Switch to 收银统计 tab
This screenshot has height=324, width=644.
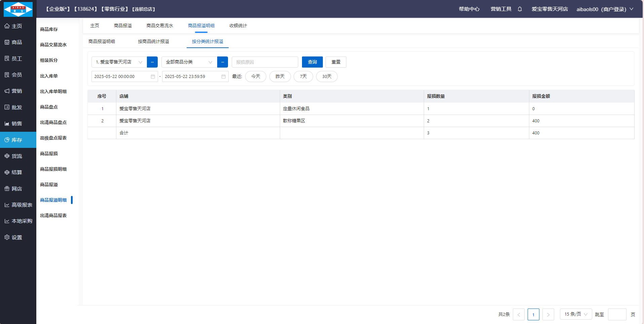click(x=238, y=26)
